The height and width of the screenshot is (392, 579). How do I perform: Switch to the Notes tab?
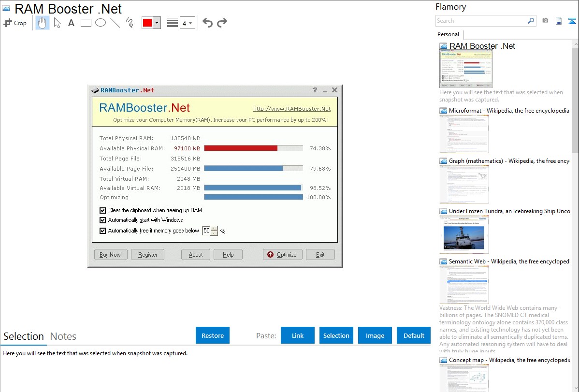63,336
